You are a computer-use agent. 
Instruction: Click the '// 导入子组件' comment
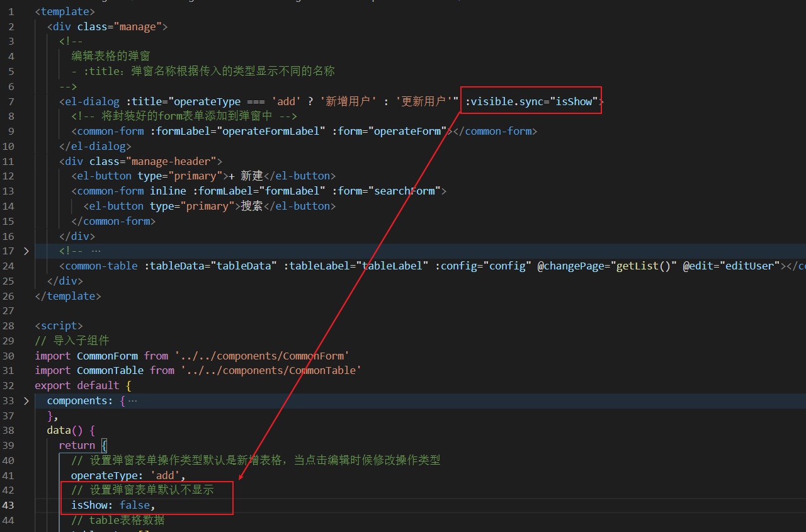[x=72, y=341]
